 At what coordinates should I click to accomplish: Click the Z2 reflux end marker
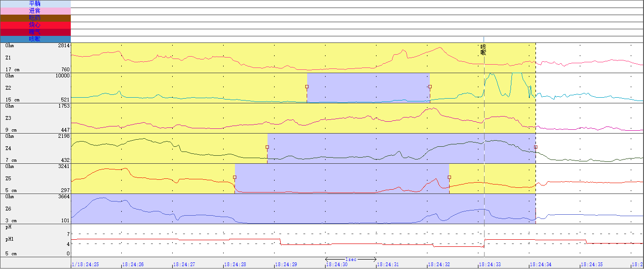tap(430, 87)
